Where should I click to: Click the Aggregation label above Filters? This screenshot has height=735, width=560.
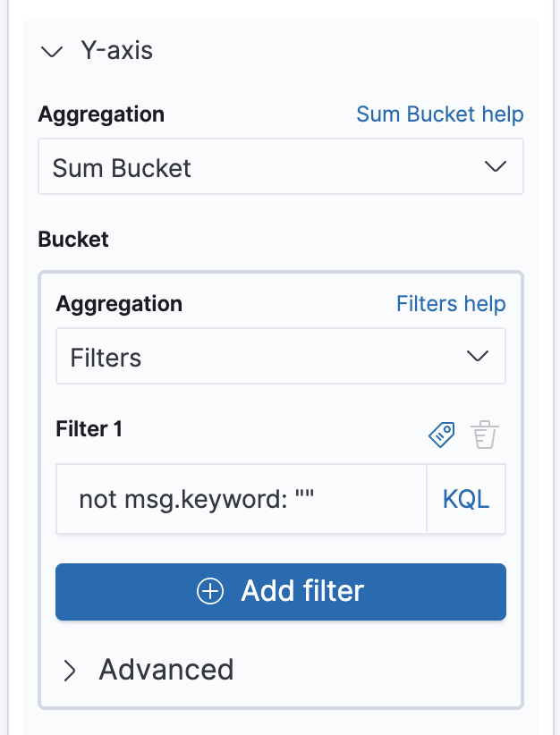[119, 304]
